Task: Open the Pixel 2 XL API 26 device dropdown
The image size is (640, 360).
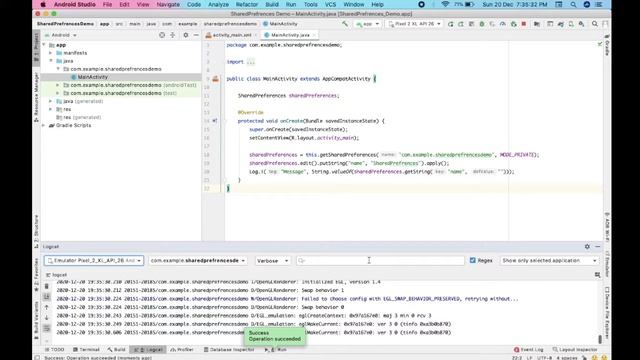Action: click(x=414, y=24)
